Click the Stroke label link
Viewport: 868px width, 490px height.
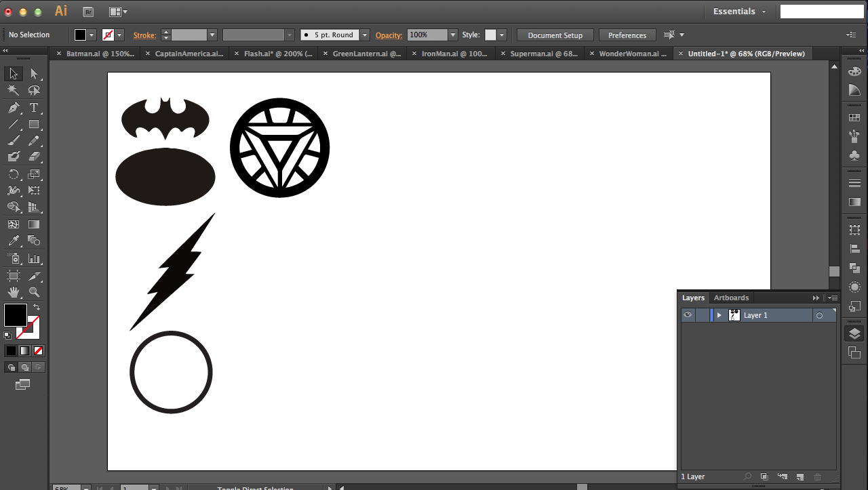click(144, 35)
